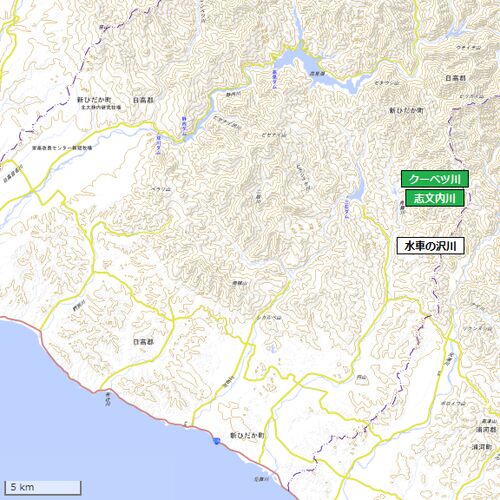Click the green クーベツ川 river label
Image resolution: width=500 pixels, height=500 pixels.
435,179
